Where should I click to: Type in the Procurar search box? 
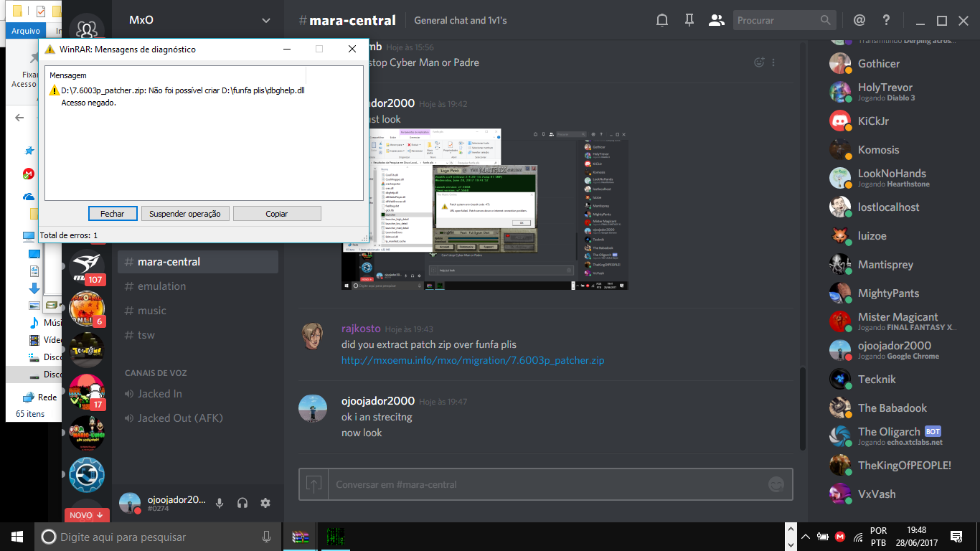(x=777, y=21)
